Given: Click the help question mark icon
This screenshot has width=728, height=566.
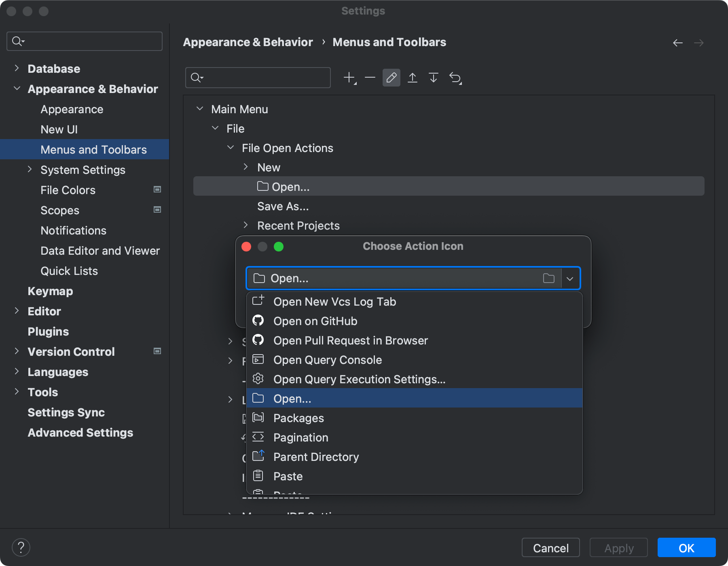Looking at the screenshot, I should pos(21,548).
